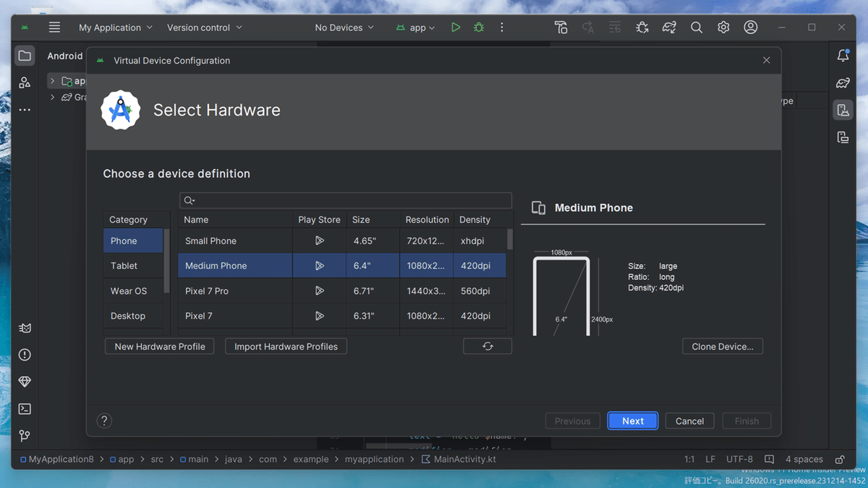Screen dimensions: 868x488
Task: Click Play Store icon in Pixel 7 Pro row
Action: [319, 291]
